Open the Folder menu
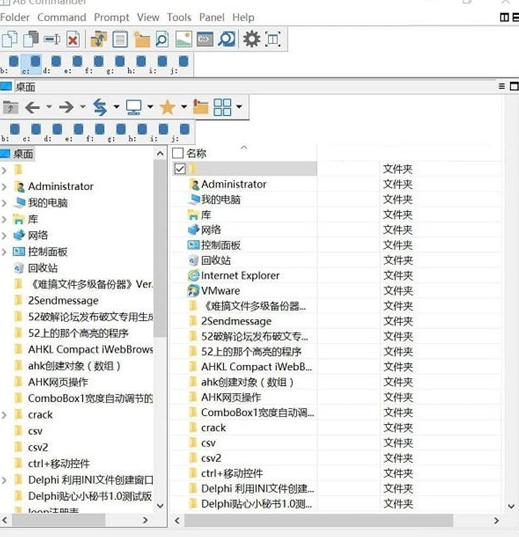519x537 pixels. [x=15, y=17]
